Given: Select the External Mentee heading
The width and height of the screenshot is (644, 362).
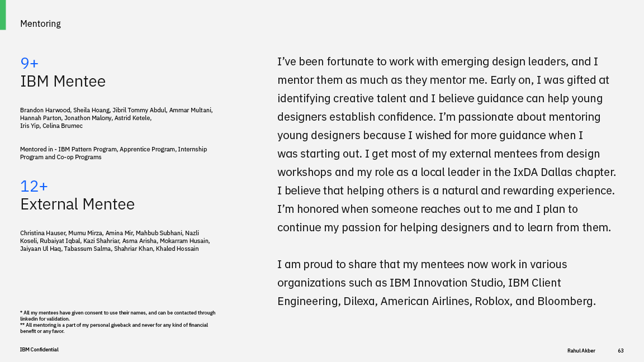Looking at the screenshot, I should (x=77, y=204).
